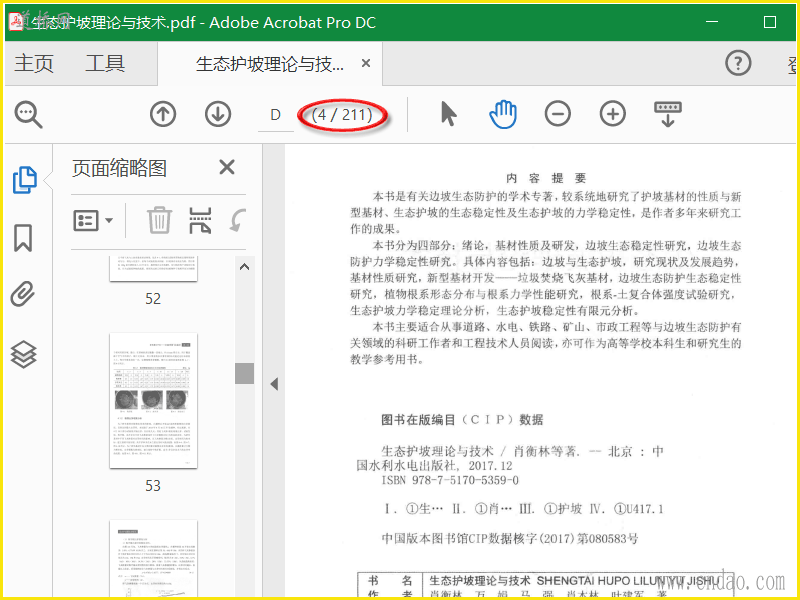Click the 内容提要 heading text

click(546, 178)
